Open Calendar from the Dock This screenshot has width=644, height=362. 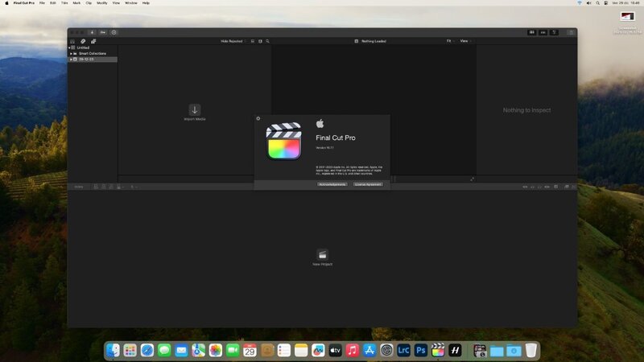(x=250, y=351)
